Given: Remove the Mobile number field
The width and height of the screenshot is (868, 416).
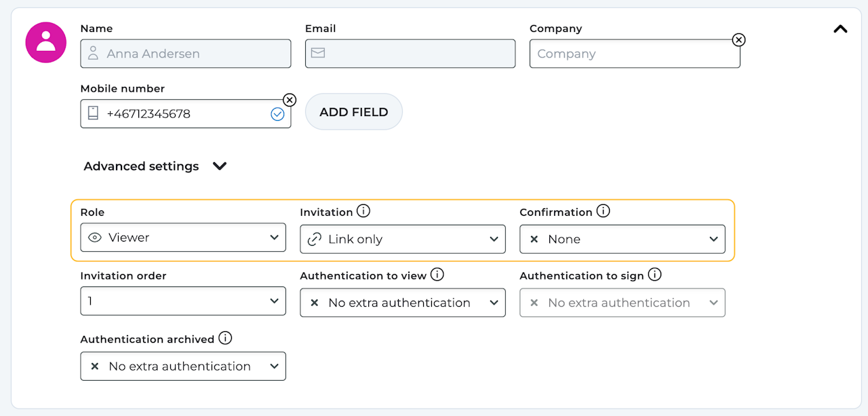Looking at the screenshot, I should tap(290, 100).
